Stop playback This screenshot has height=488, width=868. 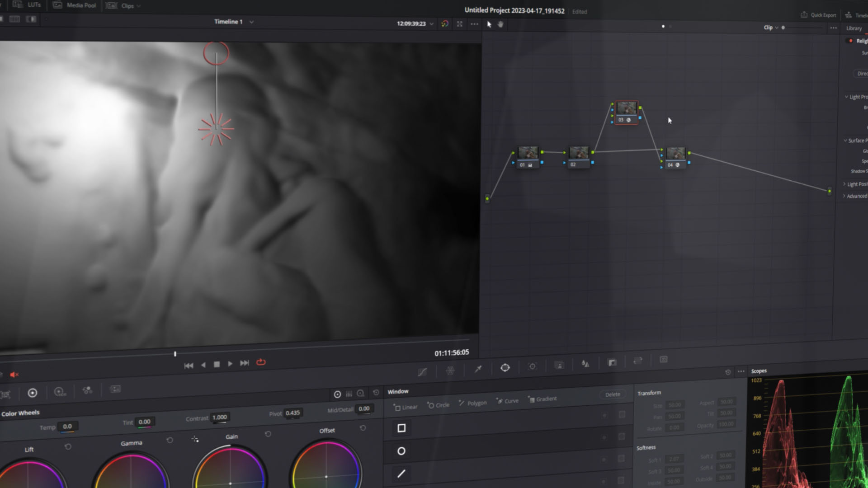[217, 364]
